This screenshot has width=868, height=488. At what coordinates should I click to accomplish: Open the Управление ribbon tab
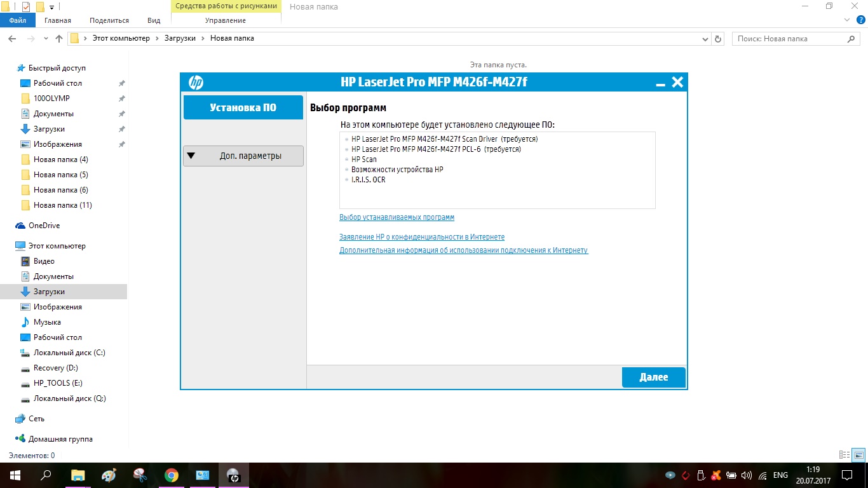tap(226, 20)
